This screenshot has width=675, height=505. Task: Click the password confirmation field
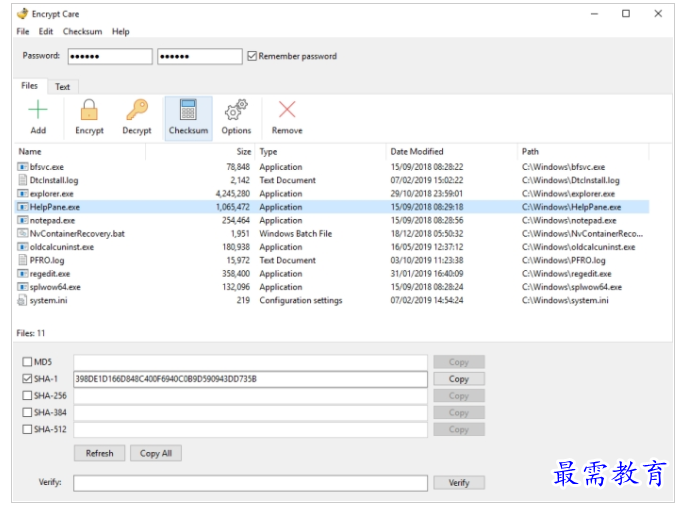(200, 56)
